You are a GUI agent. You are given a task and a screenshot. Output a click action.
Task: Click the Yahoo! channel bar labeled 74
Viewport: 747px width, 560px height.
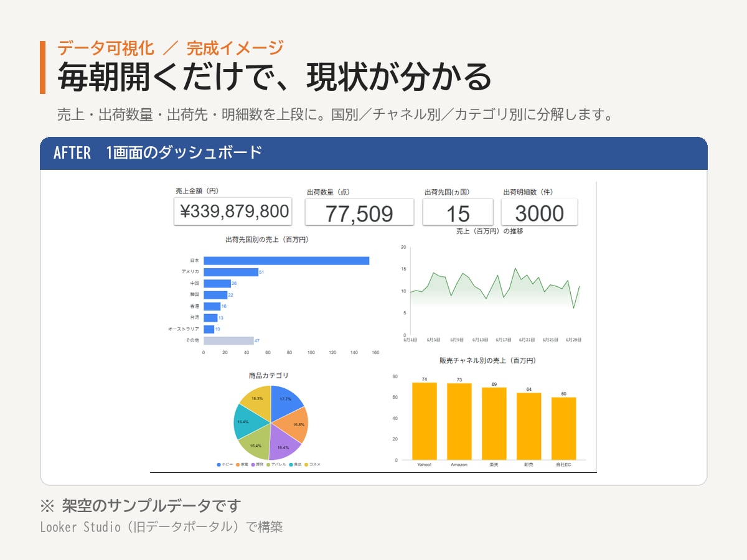point(425,421)
